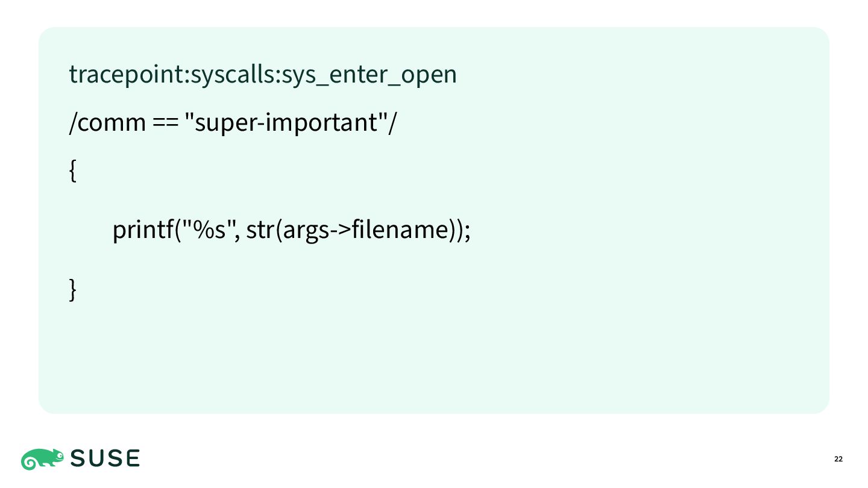Click the == operator in the filter line
This screenshot has width=868, height=488.
[166, 124]
